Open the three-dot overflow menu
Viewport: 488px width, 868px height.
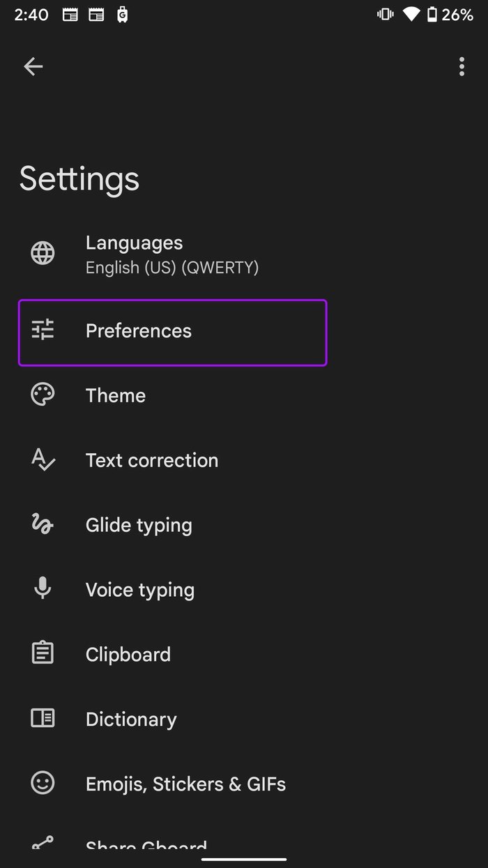[462, 66]
